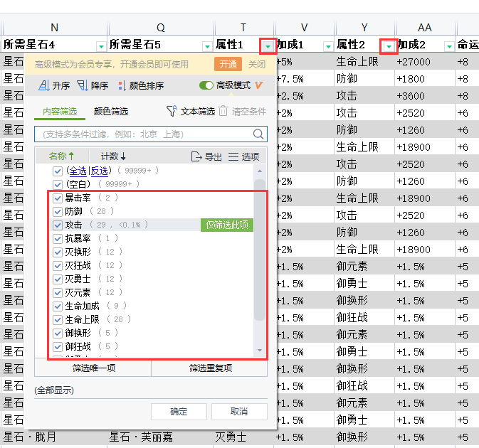The width and height of the screenshot is (479, 448).
Task: Click the 文本筛选 funnel icon
Action: tap(172, 111)
